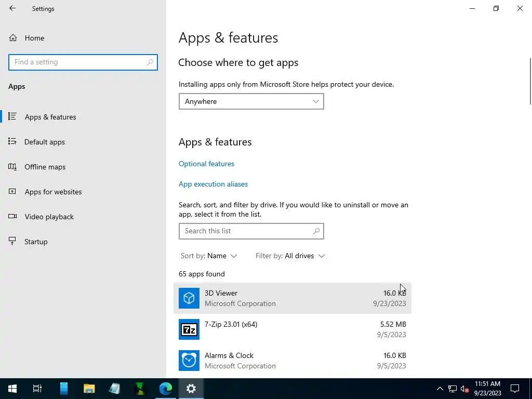Screen dimensions: 532x399
Task: Click the blue pinned taskbar app icon
Action: click(64, 389)
